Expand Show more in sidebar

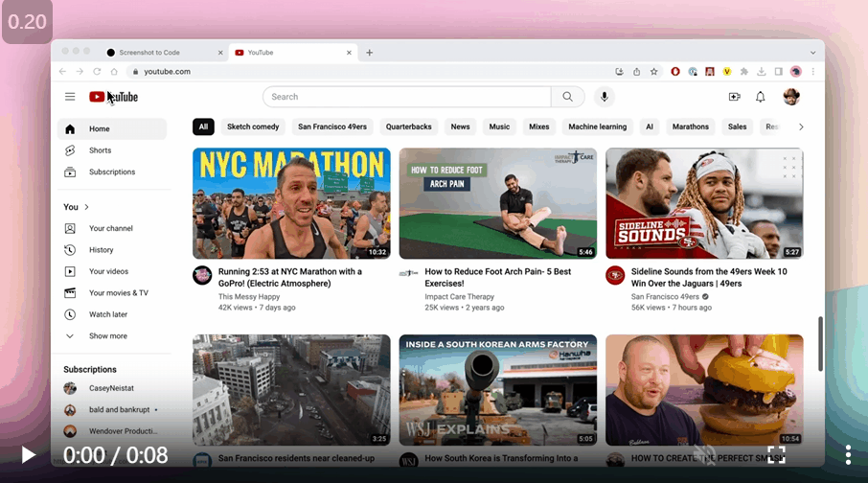click(x=112, y=336)
